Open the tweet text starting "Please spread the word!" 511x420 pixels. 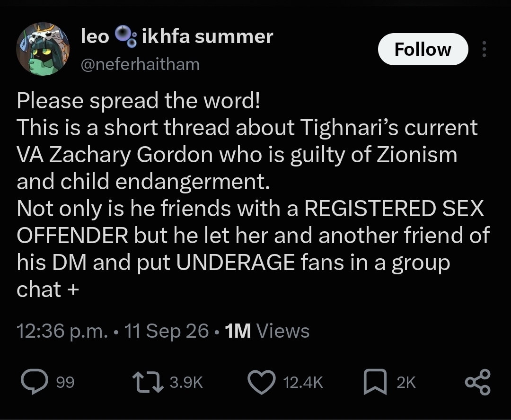[x=253, y=194]
